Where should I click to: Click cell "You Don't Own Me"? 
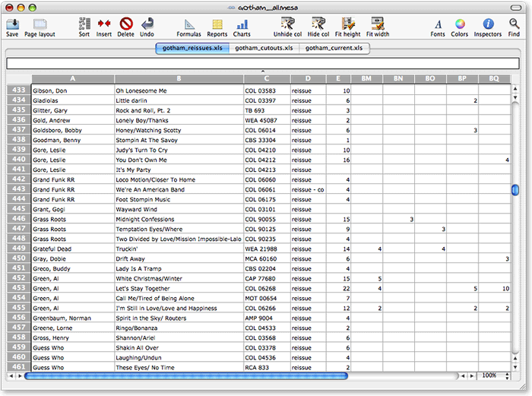click(x=179, y=160)
